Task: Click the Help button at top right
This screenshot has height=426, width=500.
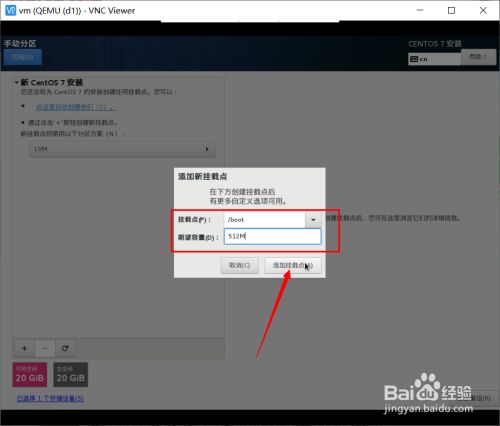Action: (x=478, y=57)
